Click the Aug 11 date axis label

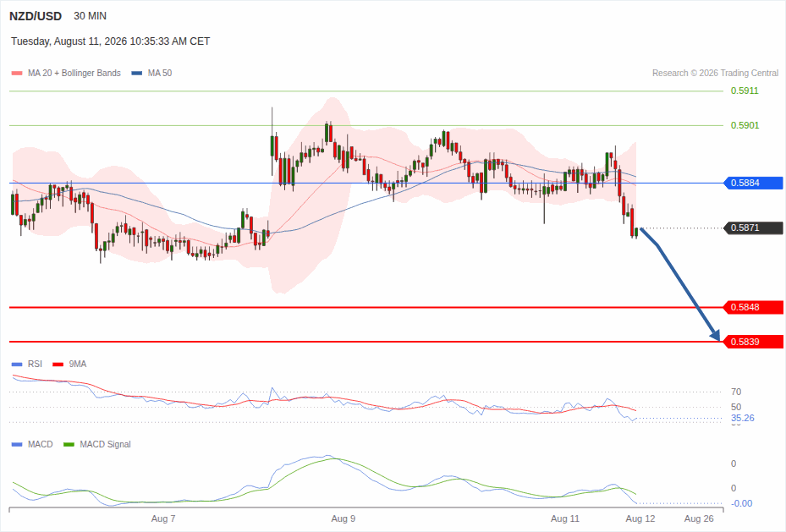point(565,518)
